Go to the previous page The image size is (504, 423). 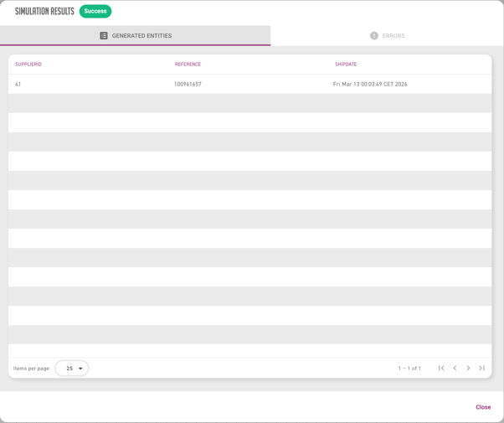click(x=455, y=368)
